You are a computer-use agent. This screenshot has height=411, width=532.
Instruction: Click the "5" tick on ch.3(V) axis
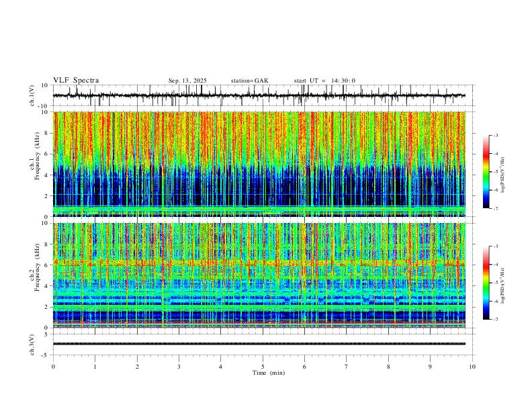(46, 334)
